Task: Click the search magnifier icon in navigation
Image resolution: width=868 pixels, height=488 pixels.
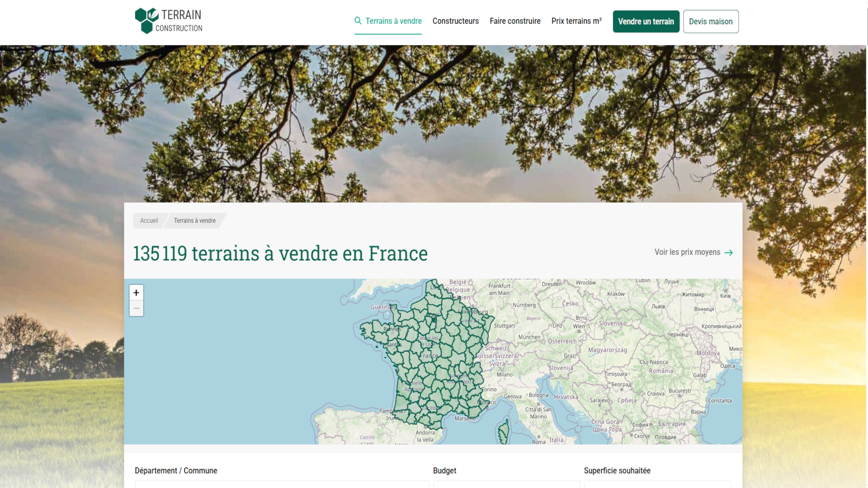Action: pyautogui.click(x=358, y=21)
